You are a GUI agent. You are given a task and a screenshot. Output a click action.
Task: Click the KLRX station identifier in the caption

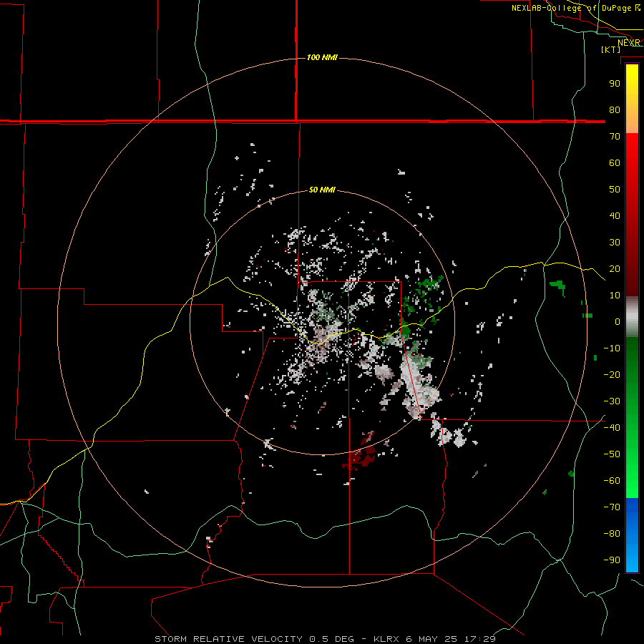386,639
